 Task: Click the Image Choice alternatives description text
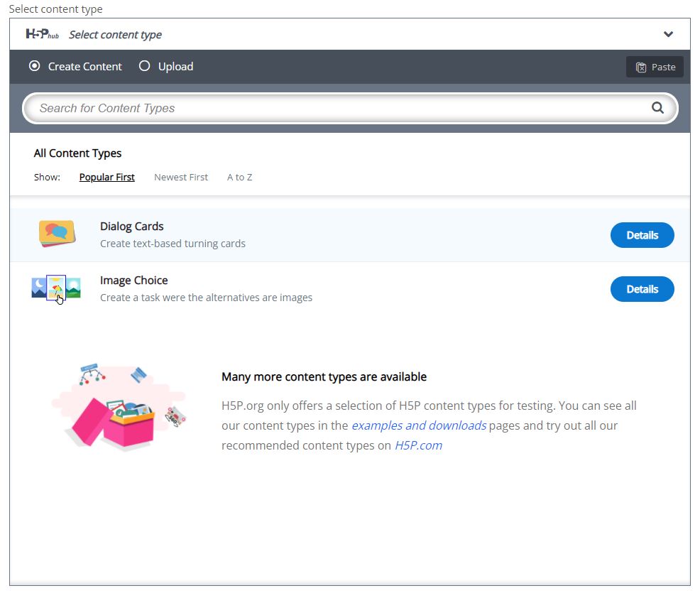207,298
